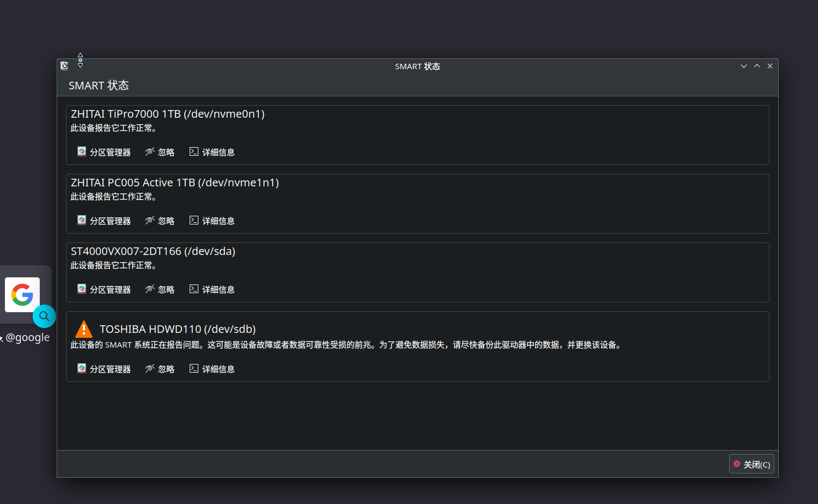This screenshot has height=504, width=818.
Task: Click status text under ST4000VX007
Action: pos(114,265)
